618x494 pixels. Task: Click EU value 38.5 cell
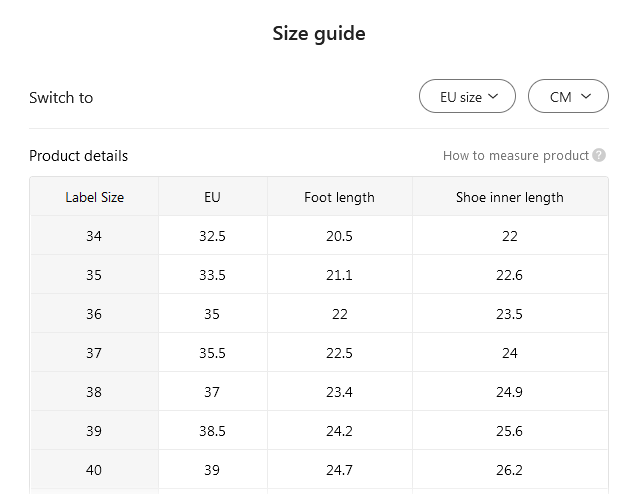tap(212, 431)
